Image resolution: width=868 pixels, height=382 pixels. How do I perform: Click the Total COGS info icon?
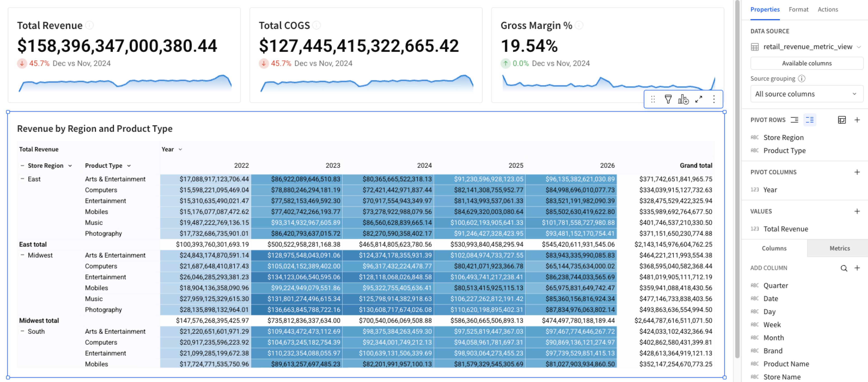point(316,25)
